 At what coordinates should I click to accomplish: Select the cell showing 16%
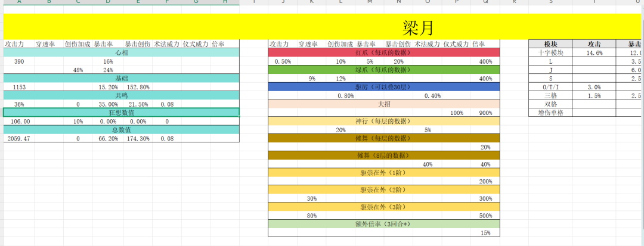108,61
